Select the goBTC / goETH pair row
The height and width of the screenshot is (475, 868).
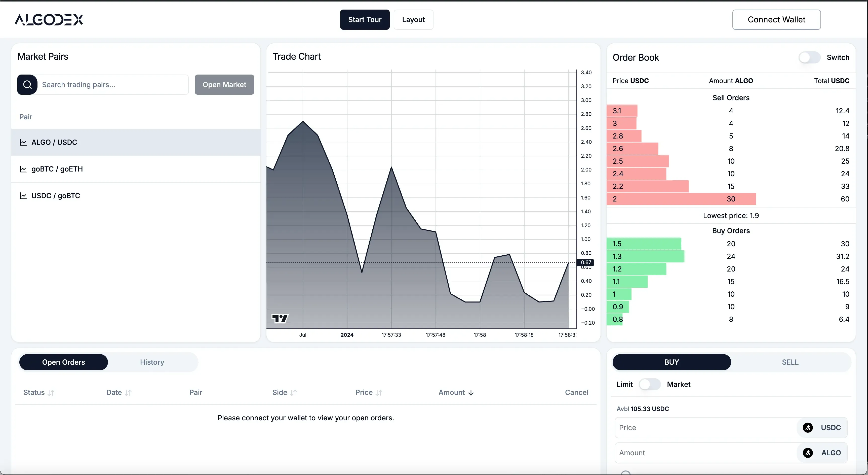[136, 169]
